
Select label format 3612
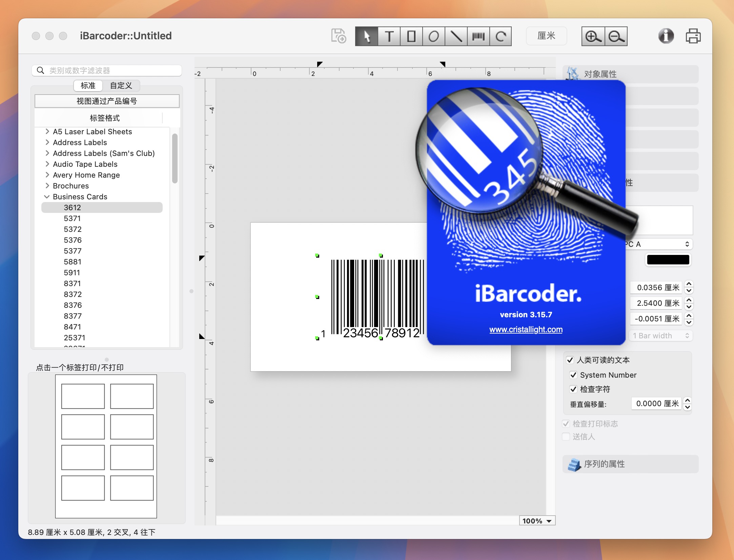pyautogui.click(x=102, y=207)
